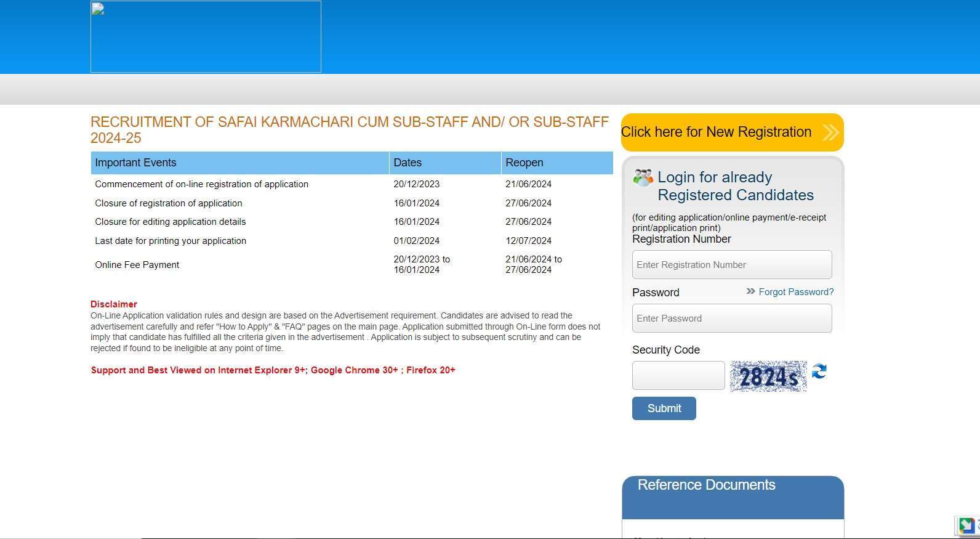This screenshot has height=539, width=980.
Task: Click the double arrow icon beside Forgot Password
Action: coord(750,291)
